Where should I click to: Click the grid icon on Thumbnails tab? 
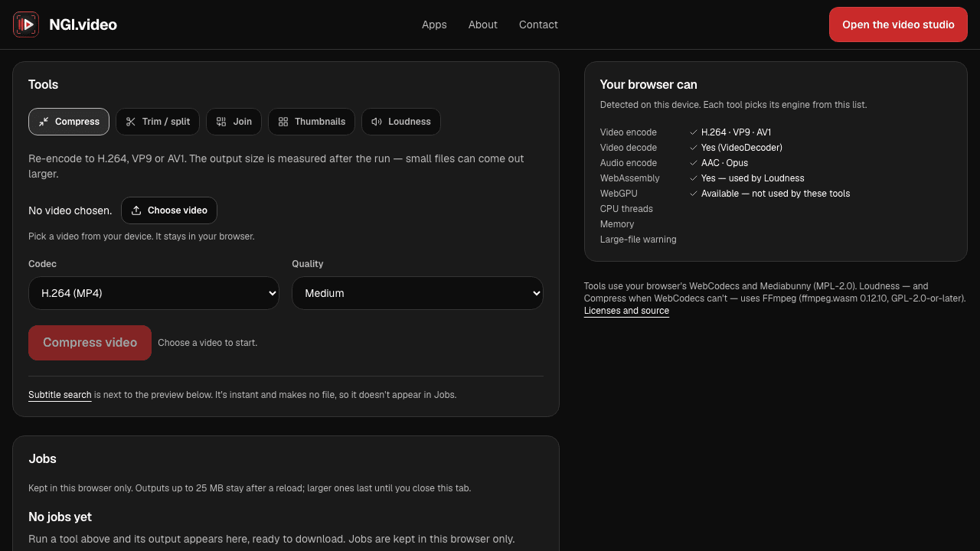283,122
